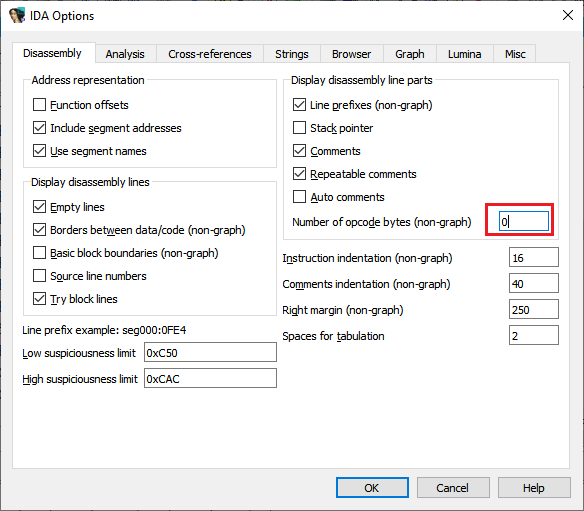Click the 'Comments indentation (non-graph)' label
Viewport: 584px width, 511px height.
tap(366, 284)
